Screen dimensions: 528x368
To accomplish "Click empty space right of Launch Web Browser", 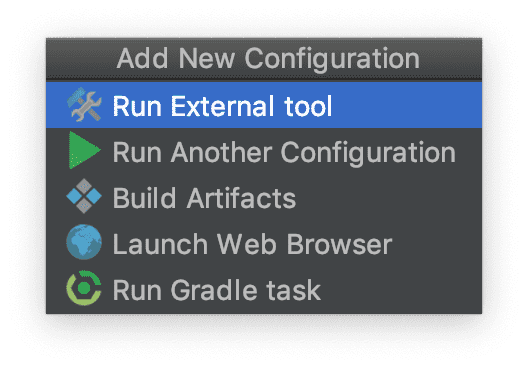I will (x=438, y=242).
